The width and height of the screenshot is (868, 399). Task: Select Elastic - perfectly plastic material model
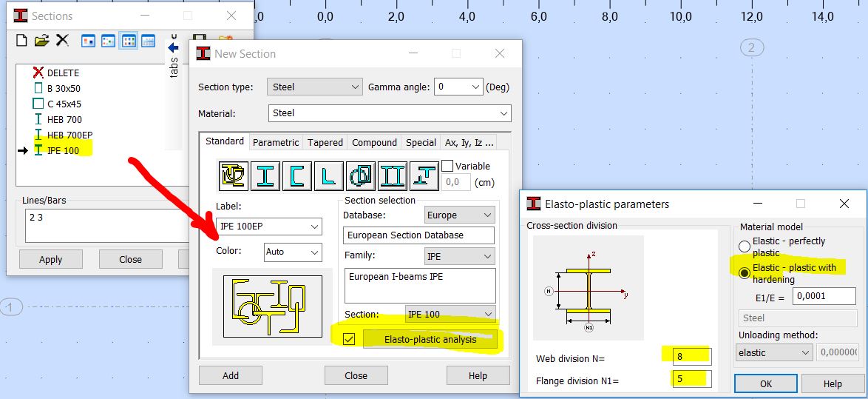click(x=745, y=247)
